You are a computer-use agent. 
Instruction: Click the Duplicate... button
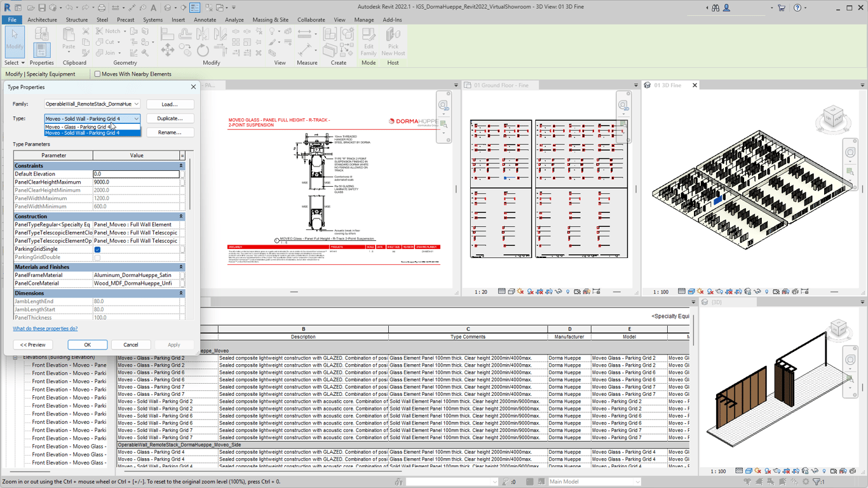(170, 119)
